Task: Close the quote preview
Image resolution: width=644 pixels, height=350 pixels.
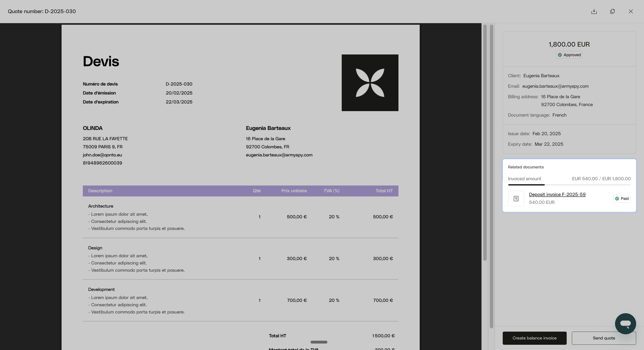Action: pos(631,11)
